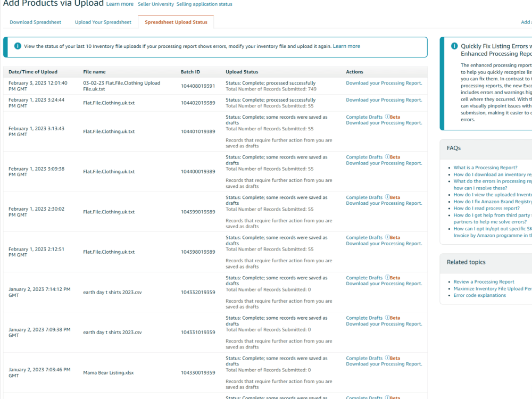Click Learn more in the info banner
The image size is (532, 399).
pos(346,46)
